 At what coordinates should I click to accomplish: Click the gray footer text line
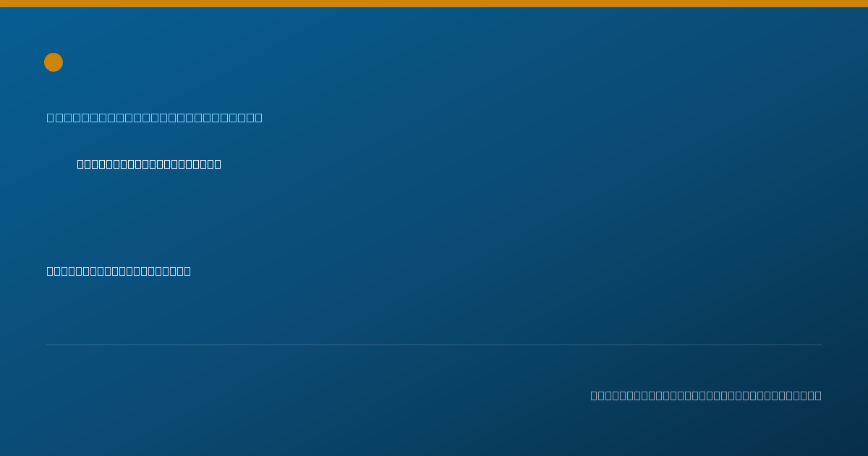706,395
